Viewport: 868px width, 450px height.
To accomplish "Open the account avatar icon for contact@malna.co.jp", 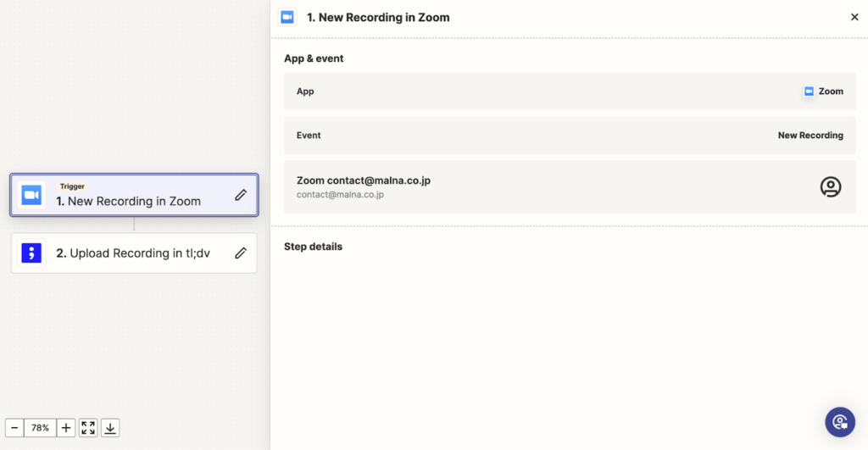I will tap(831, 187).
